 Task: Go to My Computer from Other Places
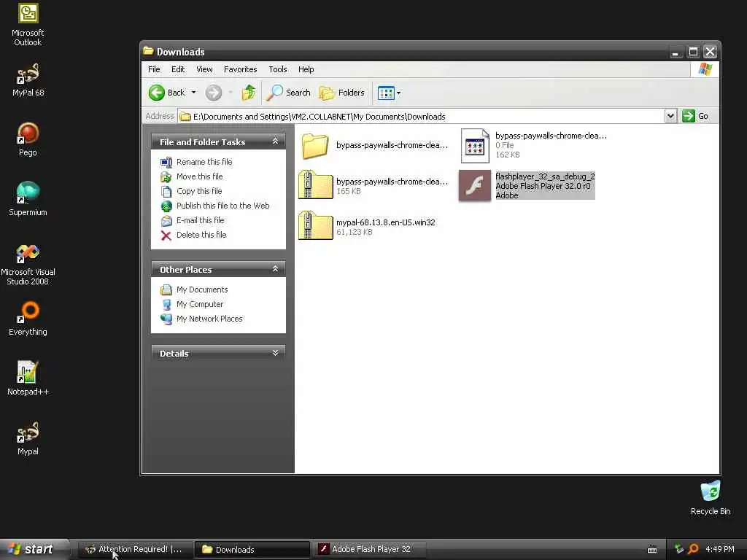click(x=192, y=304)
